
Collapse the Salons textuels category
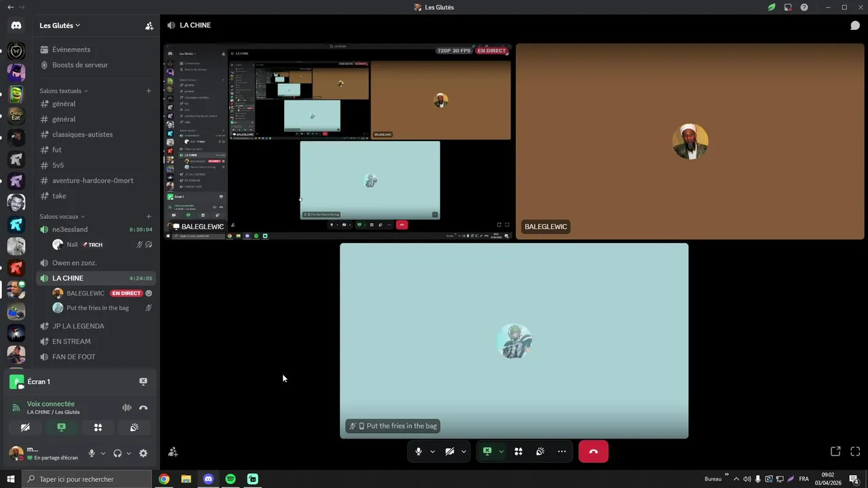click(x=64, y=91)
